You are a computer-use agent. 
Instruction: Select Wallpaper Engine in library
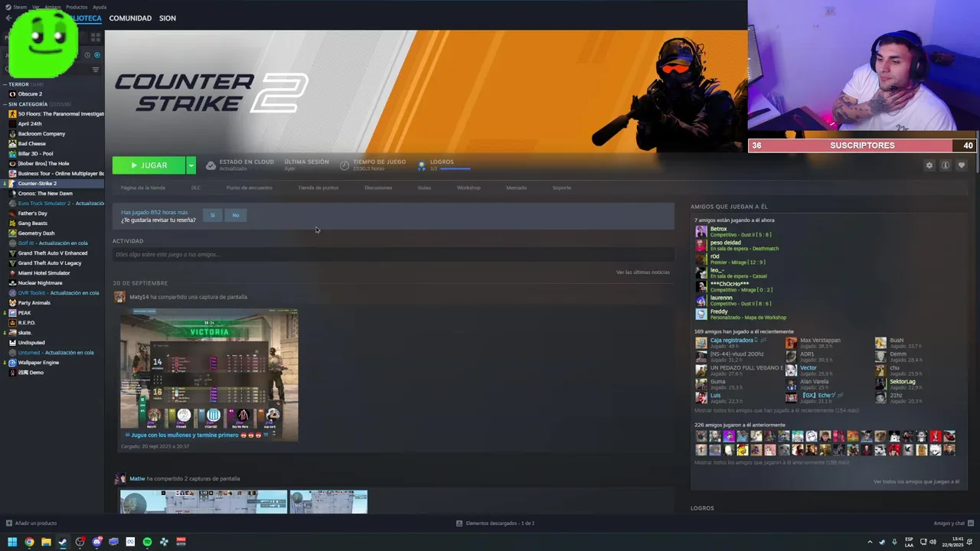[x=38, y=363]
